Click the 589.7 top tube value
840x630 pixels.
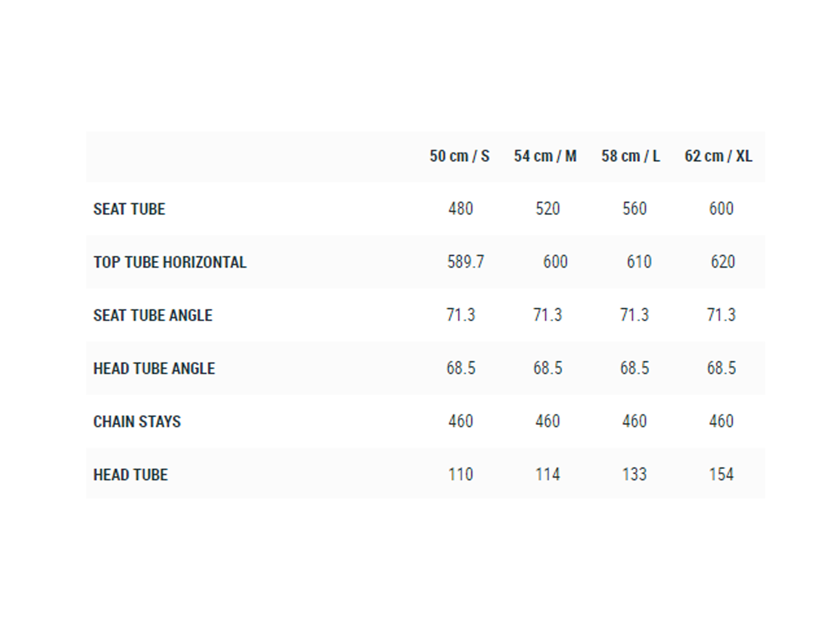pyautogui.click(x=465, y=262)
